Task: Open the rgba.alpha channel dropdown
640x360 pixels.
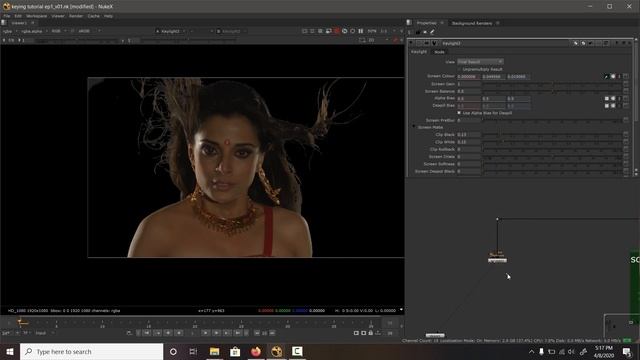Action: (x=34, y=31)
